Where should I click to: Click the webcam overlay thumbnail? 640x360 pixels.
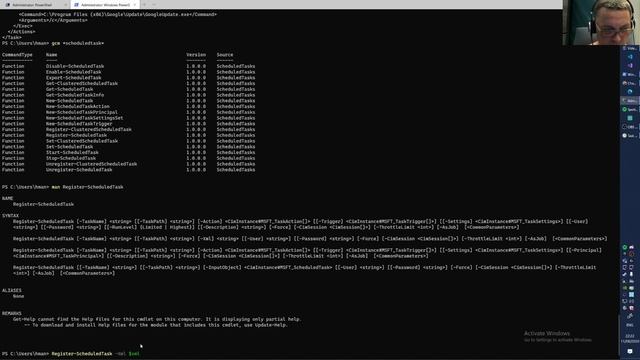(601, 22)
